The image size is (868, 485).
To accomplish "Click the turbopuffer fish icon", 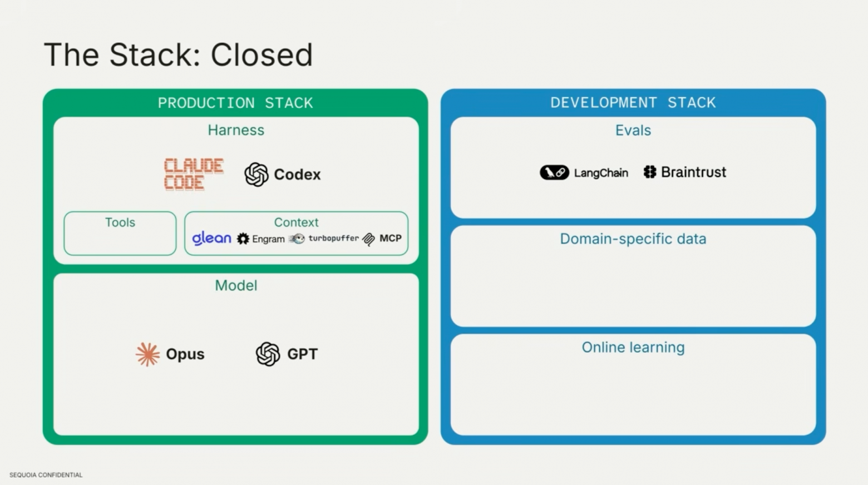I will point(297,239).
